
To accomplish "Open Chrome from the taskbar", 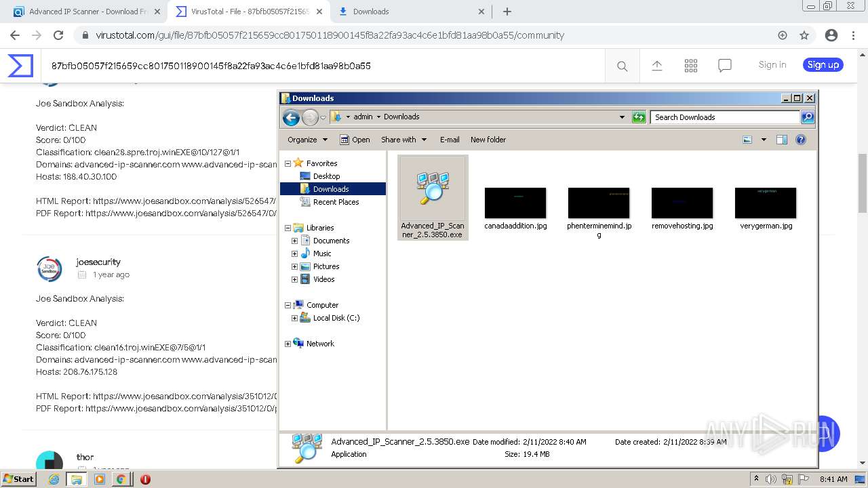I will [x=121, y=479].
